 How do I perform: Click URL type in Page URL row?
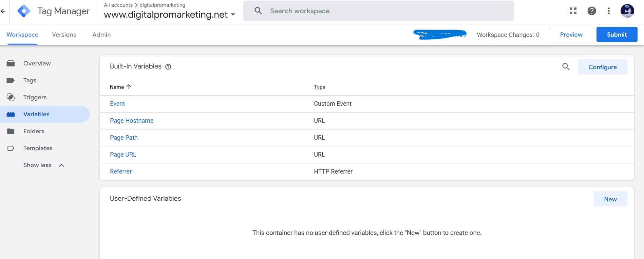point(319,155)
